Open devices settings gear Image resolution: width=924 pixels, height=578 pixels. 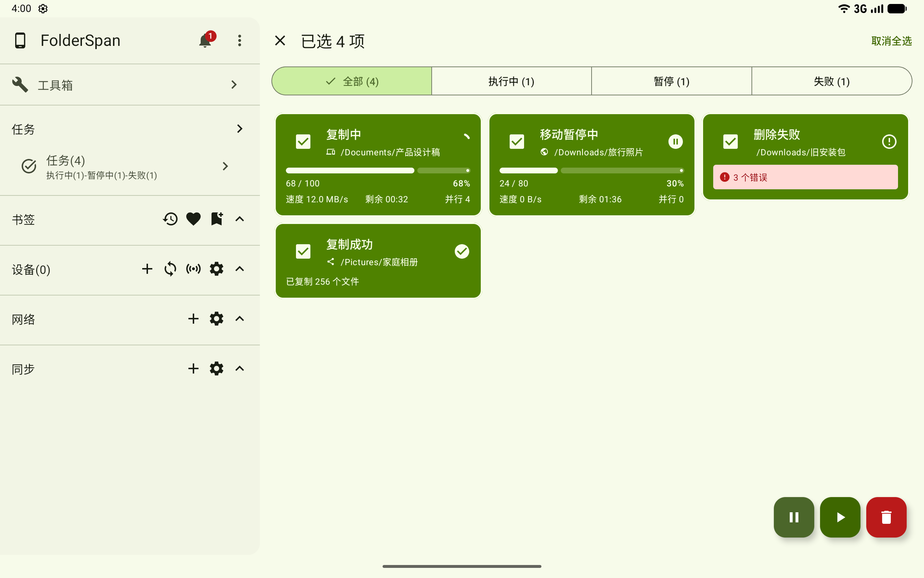point(217,269)
